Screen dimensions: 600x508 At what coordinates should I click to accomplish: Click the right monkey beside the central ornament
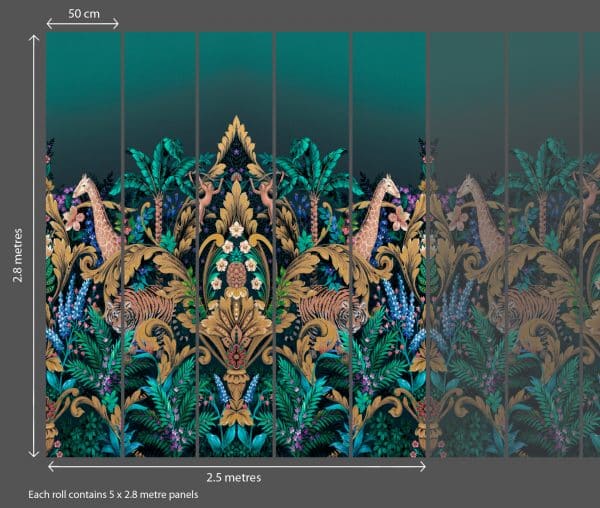(x=267, y=190)
